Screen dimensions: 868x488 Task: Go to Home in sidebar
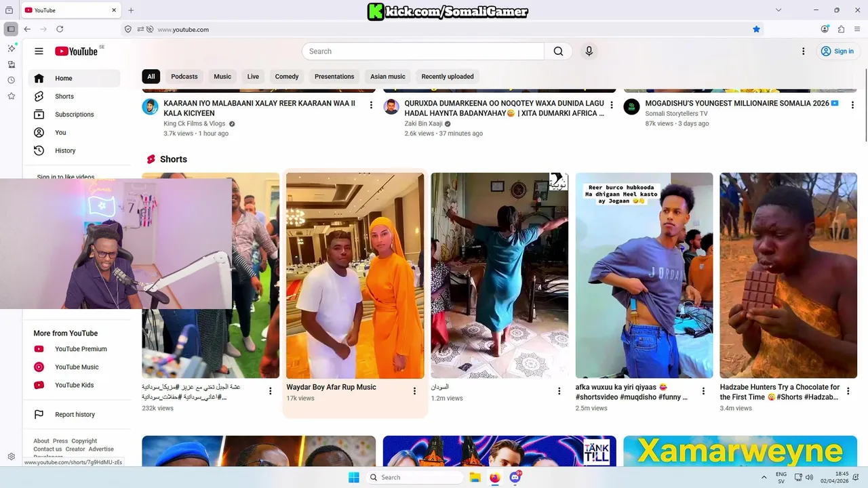tap(74, 79)
